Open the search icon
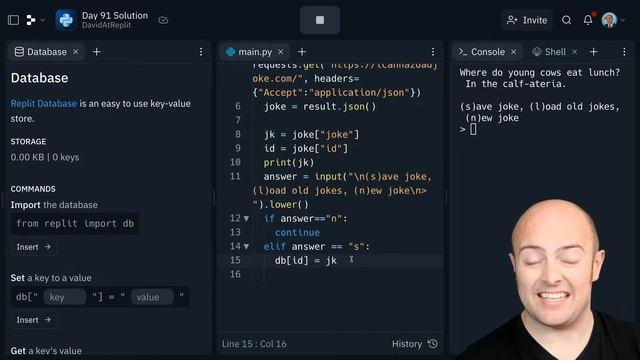The width and height of the screenshot is (640, 360). (566, 20)
